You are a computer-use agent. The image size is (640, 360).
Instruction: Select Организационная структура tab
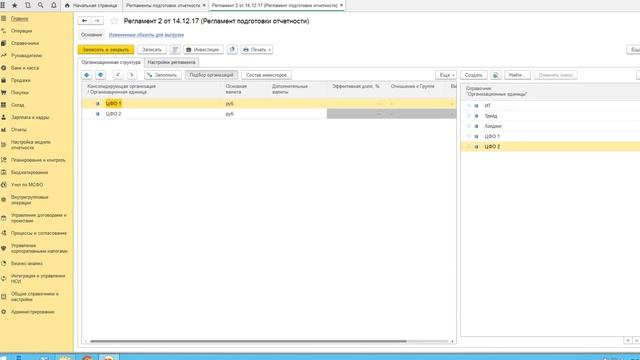point(111,62)
